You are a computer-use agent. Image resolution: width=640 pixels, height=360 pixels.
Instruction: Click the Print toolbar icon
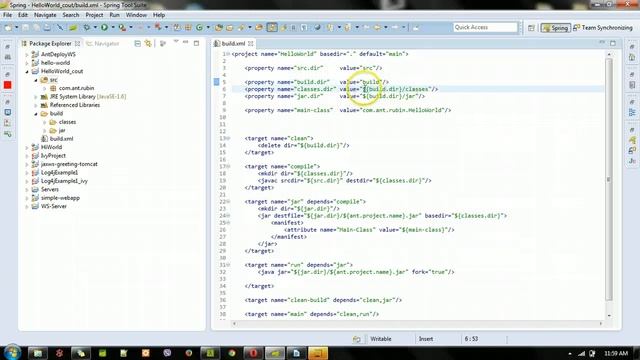pos(47,27)
